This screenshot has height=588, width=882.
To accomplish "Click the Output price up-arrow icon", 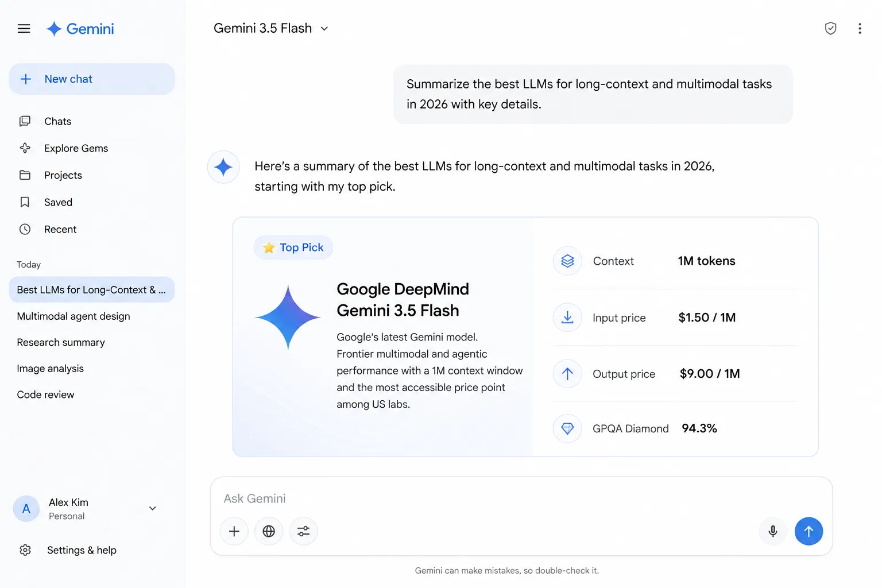I will click(x=567, y=374).
